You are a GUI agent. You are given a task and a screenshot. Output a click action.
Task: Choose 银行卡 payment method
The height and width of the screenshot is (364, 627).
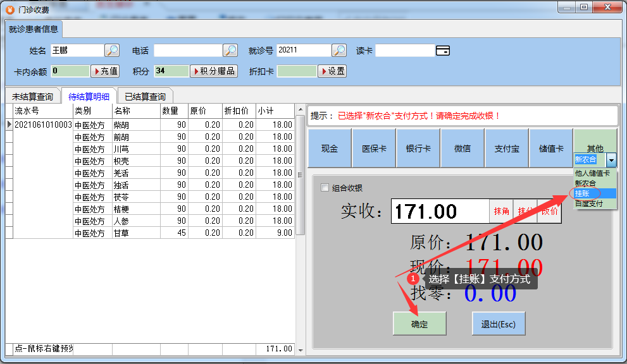[418, 149]
